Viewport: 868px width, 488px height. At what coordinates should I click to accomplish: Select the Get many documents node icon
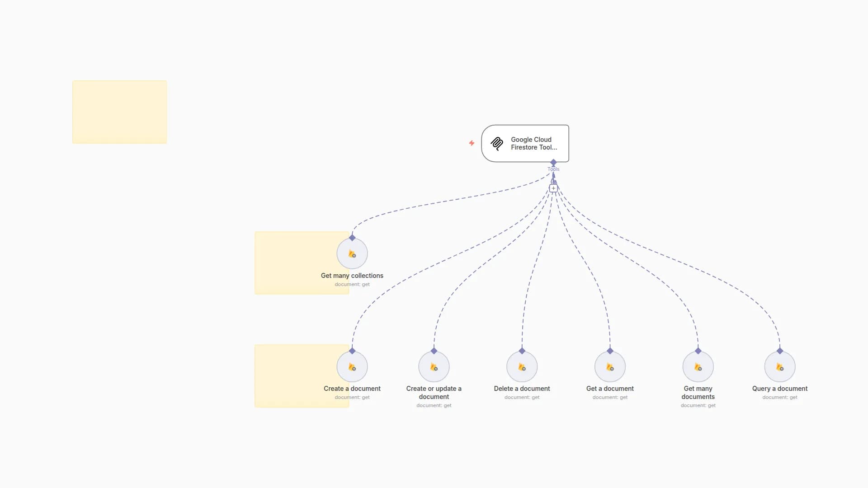698,367
